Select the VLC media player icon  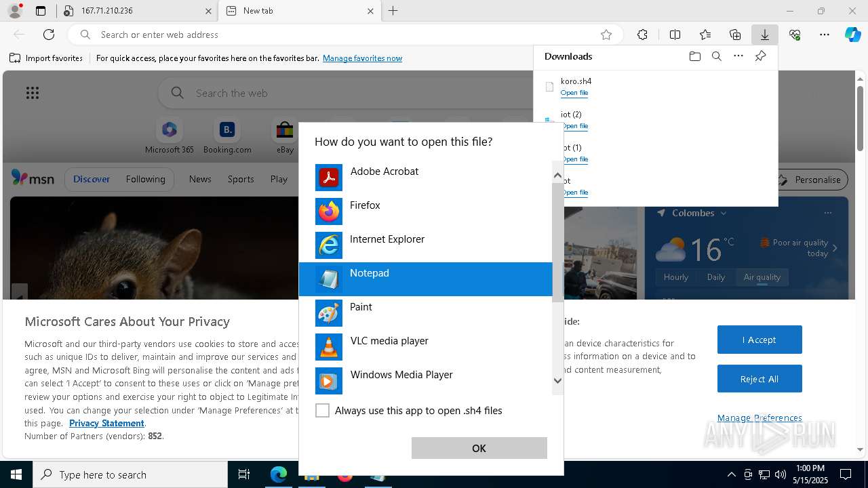coord(329,347)
